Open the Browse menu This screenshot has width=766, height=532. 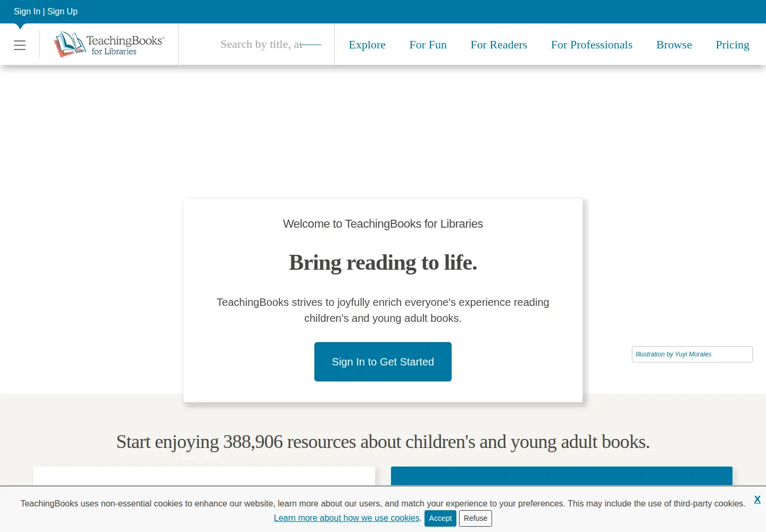[674, 45]
